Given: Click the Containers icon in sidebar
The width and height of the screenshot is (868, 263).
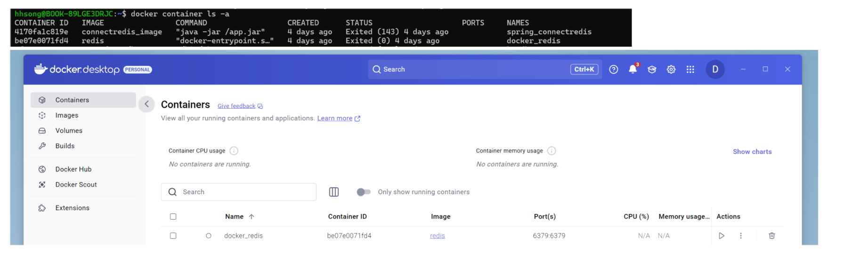Looking at the screenshot, I should pos(42,100).
